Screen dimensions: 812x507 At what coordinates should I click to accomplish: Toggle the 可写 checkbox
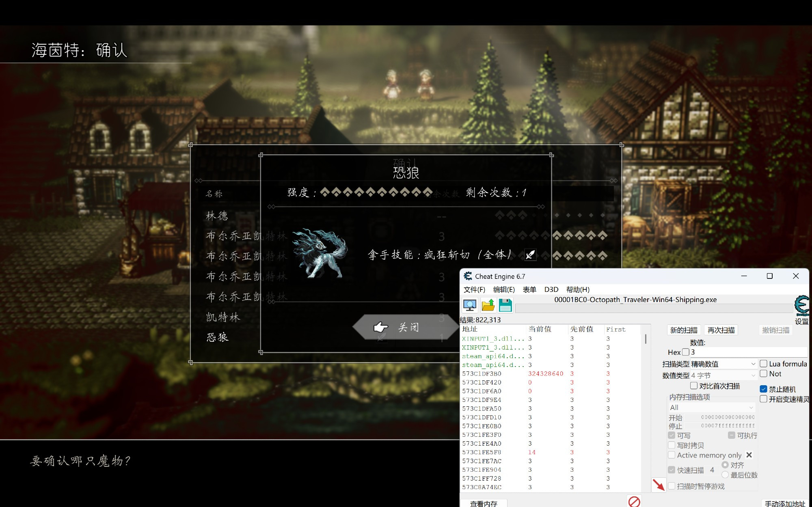pos(672,435)
